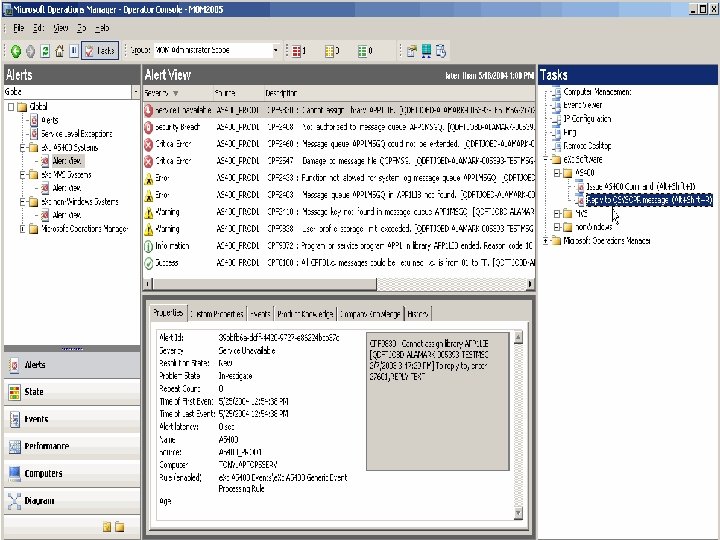The image size is (720, 540).
Task: Expand Microsoft Operations Manager folder in Alerts tree
Action: (x=22, y=229)
